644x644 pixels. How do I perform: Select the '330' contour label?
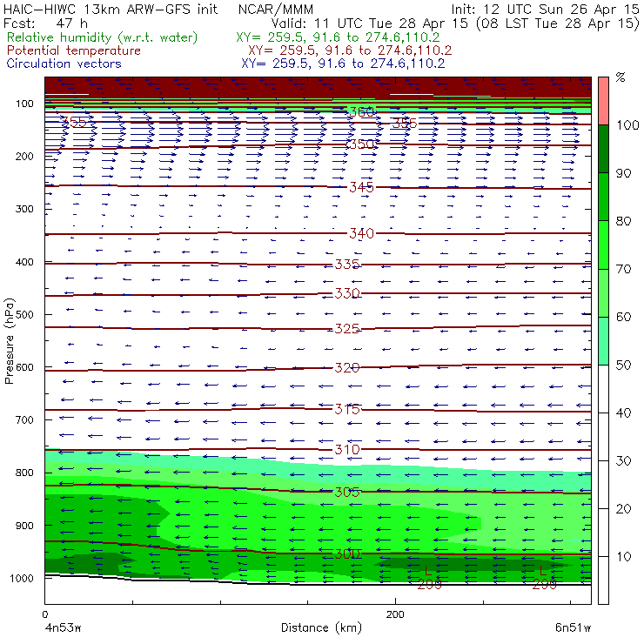click(x=347, y=293)
